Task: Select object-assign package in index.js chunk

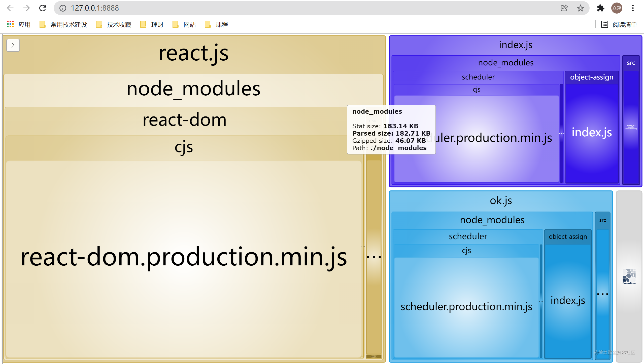Action: pos(592,77)
